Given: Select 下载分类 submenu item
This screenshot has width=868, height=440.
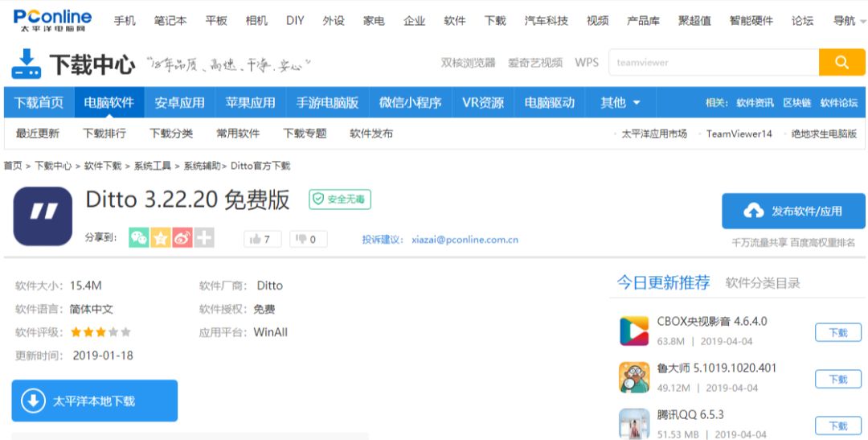Looking at the screenshot, I should 172,134.
